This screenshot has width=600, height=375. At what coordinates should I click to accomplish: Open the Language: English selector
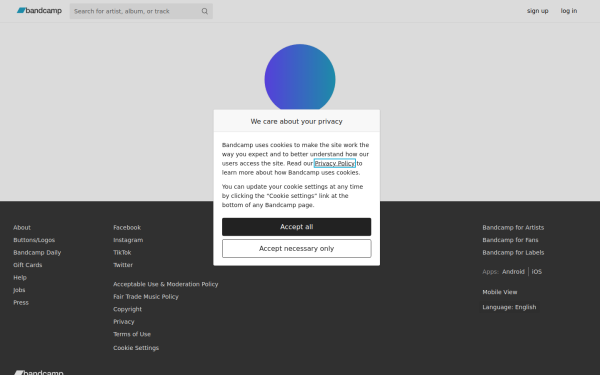(x=509, y=307)
